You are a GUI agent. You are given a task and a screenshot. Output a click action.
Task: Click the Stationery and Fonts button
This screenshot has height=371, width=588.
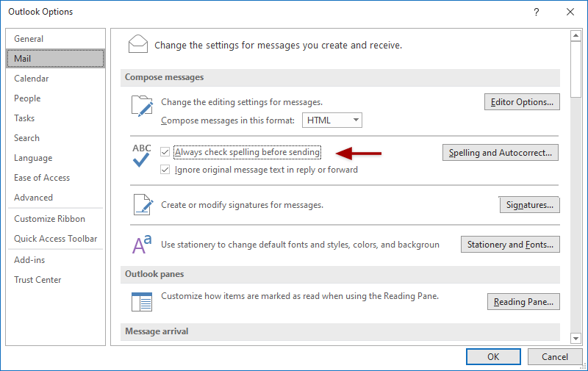point(510,245)
